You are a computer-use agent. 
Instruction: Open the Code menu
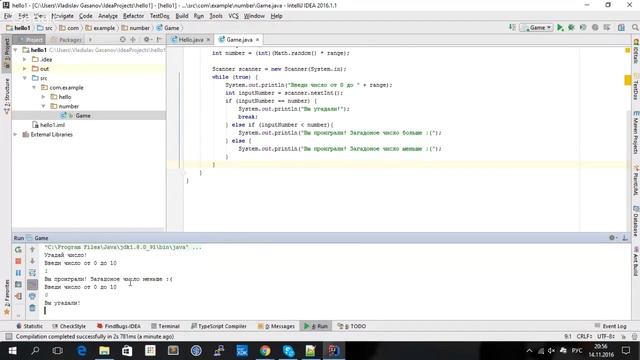(x=86, y=16)
